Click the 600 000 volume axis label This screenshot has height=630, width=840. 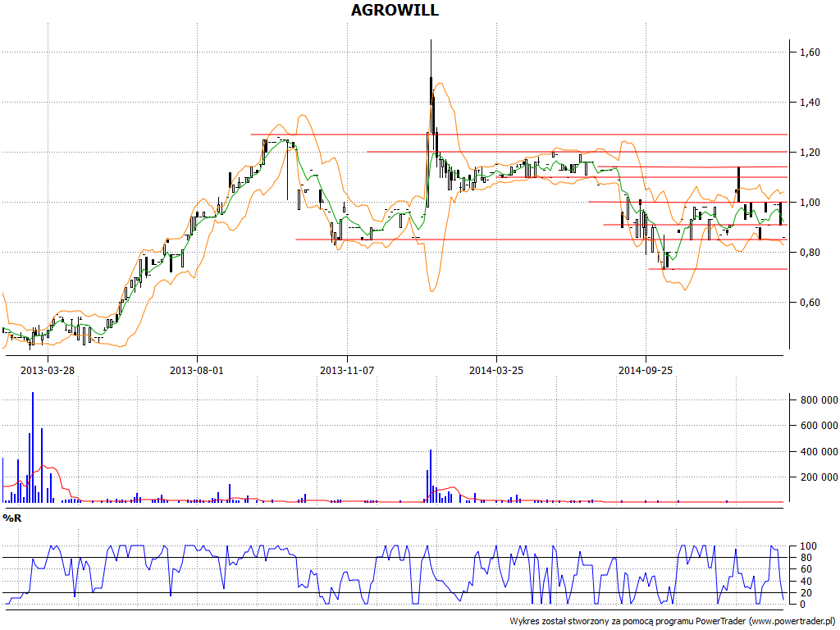tap(819, 426)
